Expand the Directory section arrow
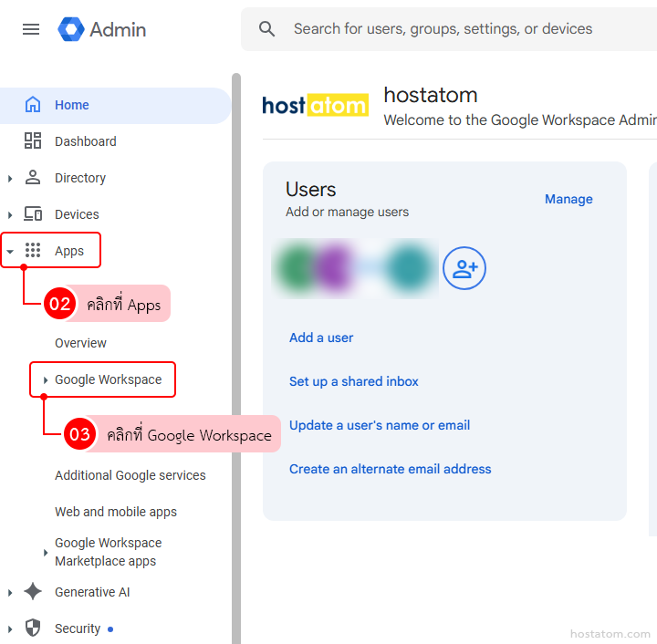 (10, 179)
